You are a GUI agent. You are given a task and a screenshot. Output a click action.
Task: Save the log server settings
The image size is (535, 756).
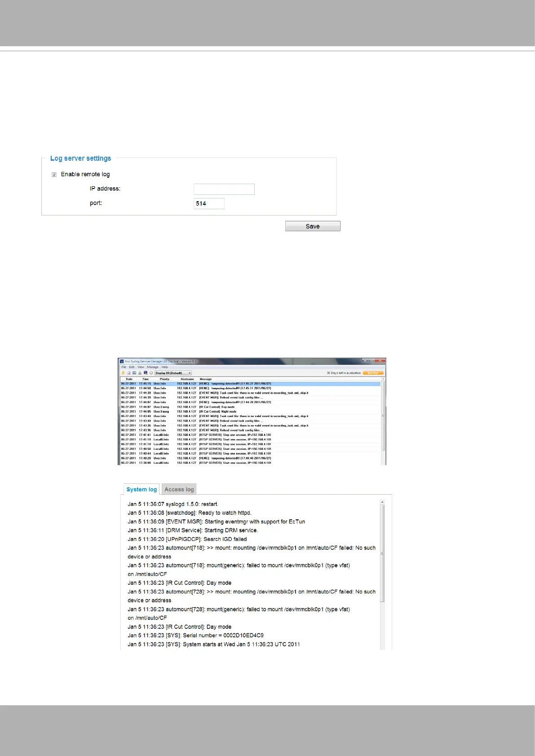[313, 226]
